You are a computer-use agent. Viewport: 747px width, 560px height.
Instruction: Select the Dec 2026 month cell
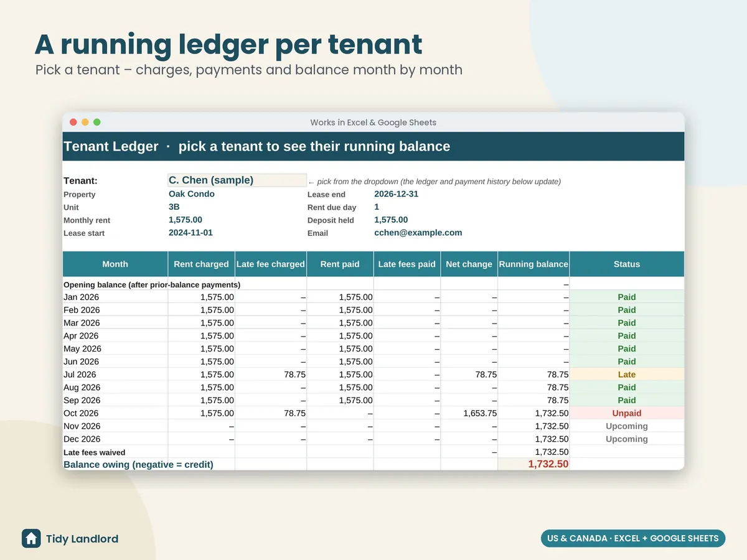(x=115, y=439)
